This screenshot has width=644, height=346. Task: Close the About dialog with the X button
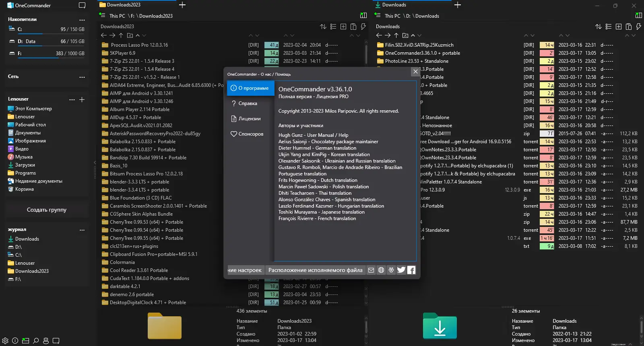[415, 72]
